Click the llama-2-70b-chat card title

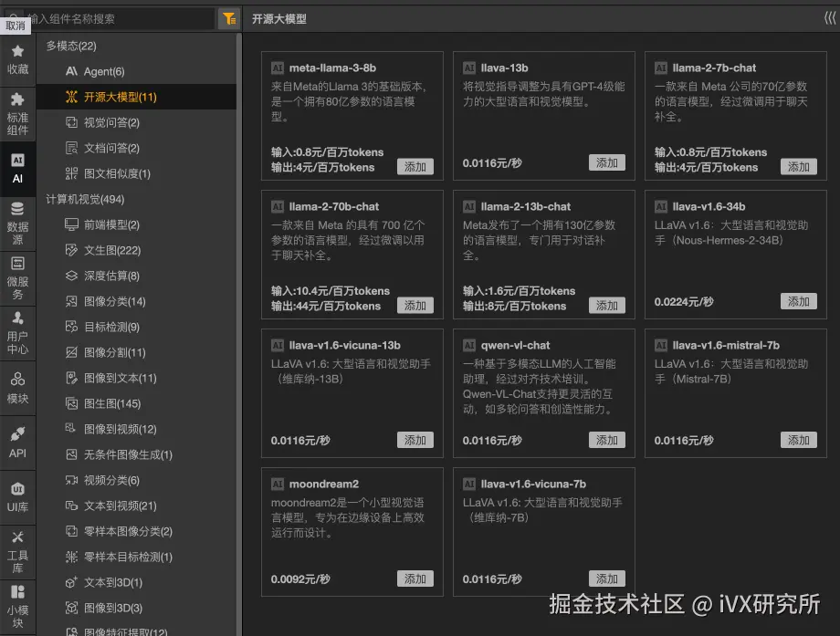334,206
